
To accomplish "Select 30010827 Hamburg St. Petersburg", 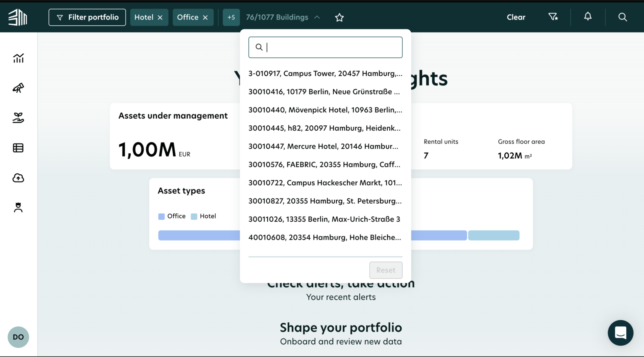I will 325,201.
